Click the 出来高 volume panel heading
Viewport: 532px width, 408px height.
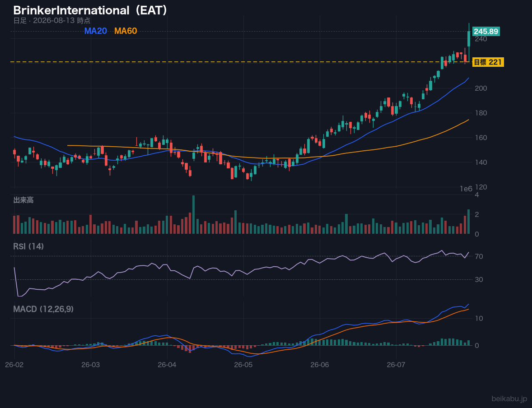23,200
